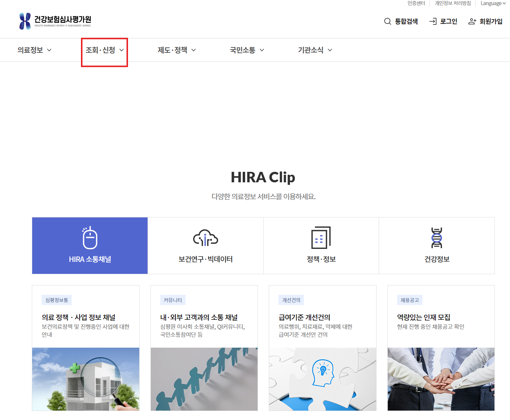Screen dimensions: 510x420
Task: Click description 의료행위, 치료재료, 약제에 대한
Action: pyautogui.click(x=315, y=327)
